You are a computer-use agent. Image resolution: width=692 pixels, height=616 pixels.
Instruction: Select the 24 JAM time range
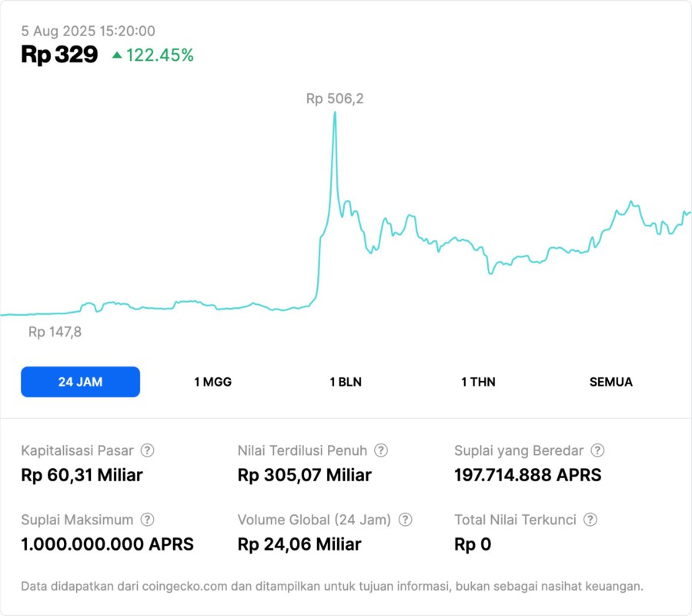(80, 382)
